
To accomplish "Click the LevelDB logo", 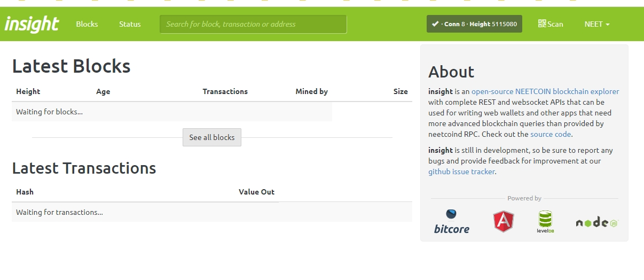I will 545,222.
